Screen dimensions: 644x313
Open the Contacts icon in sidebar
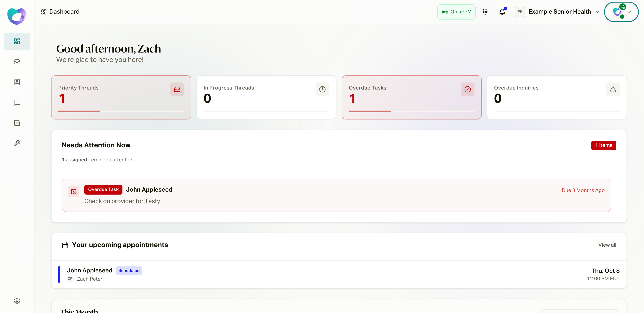point(17,82)
